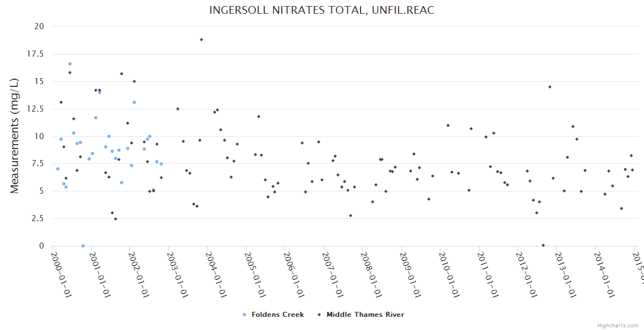Select the blue Foldens Creek point at 0 mg/L
This screenshot has height=330, width=644.
(83, 246)
